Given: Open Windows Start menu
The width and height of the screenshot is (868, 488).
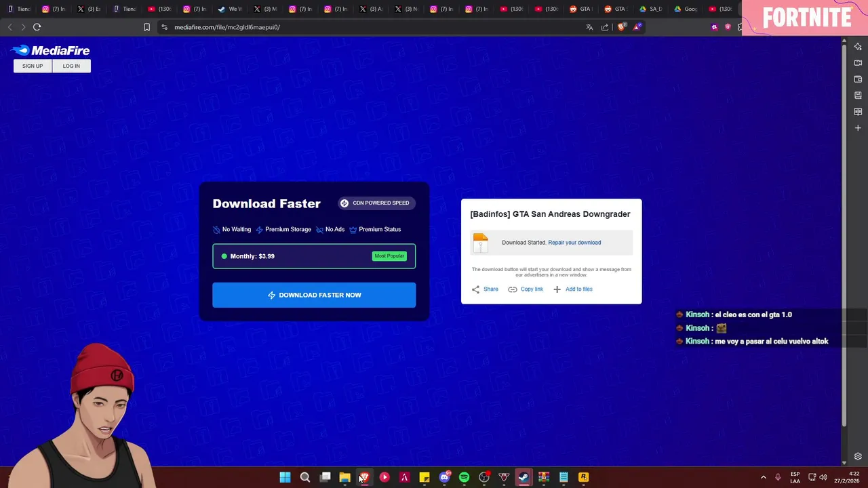Looking at the screenshot, I should click(285, 477).
